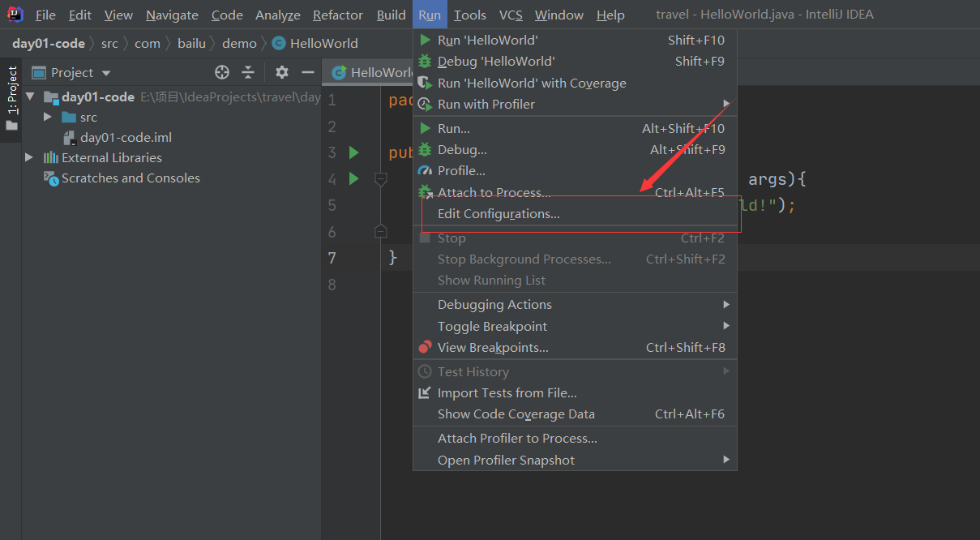
Task: Choose Attach to Process... menu item
Action: pos(575,192)
